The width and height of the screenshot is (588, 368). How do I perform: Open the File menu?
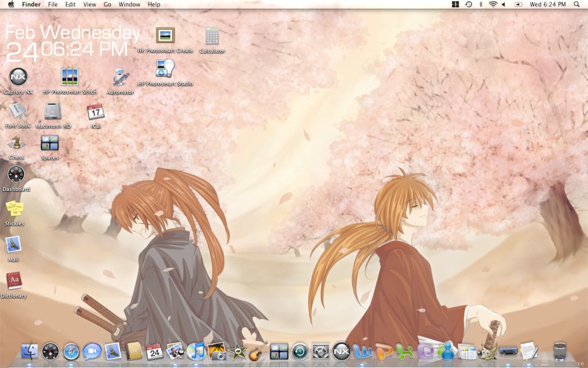(x=53, y=5)
